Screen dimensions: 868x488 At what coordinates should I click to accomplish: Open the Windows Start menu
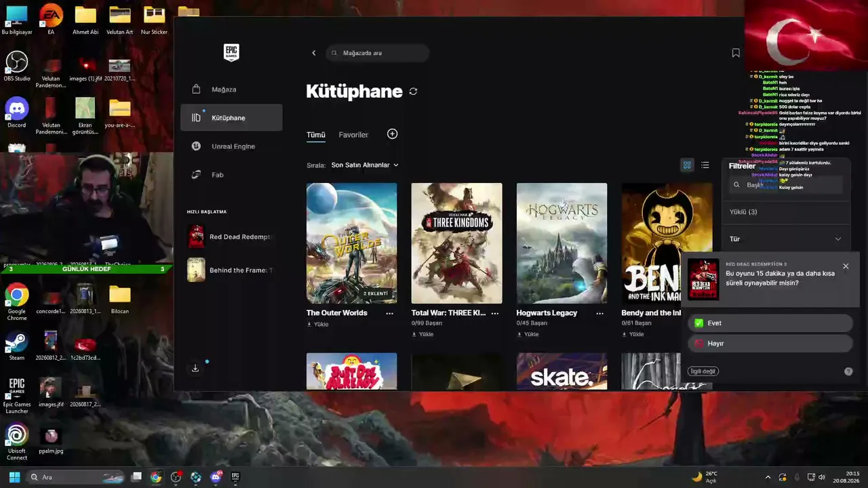click(14, 477)
